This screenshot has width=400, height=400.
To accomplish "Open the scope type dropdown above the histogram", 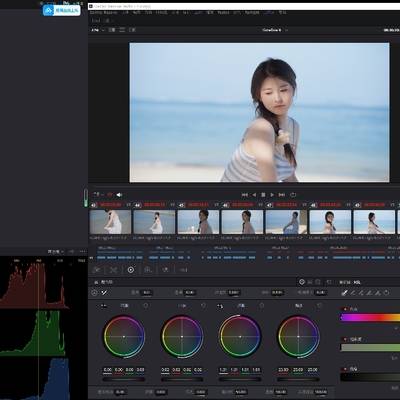I will pos(55,252).
